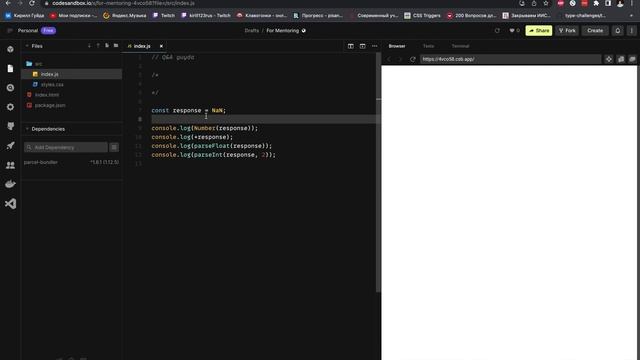Toggle the preview layout icon in editor
This screenshot has width=640, height=360.
[x=362, y=46]
